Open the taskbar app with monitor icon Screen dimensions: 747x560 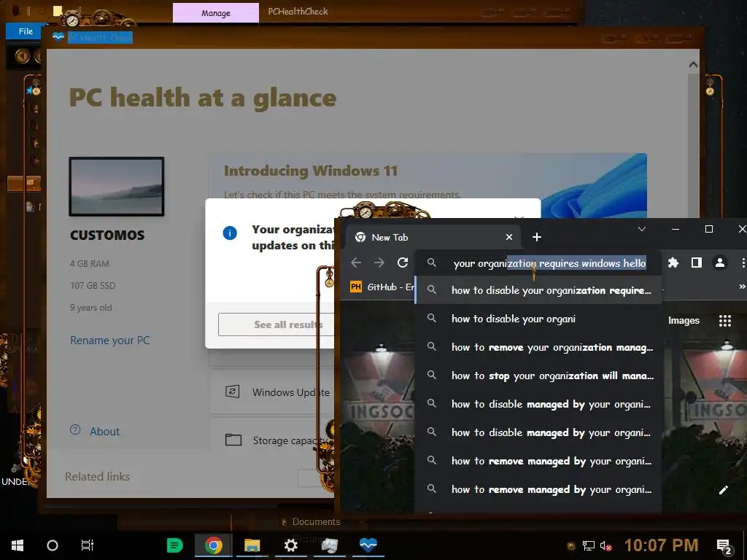coord(329,545)
